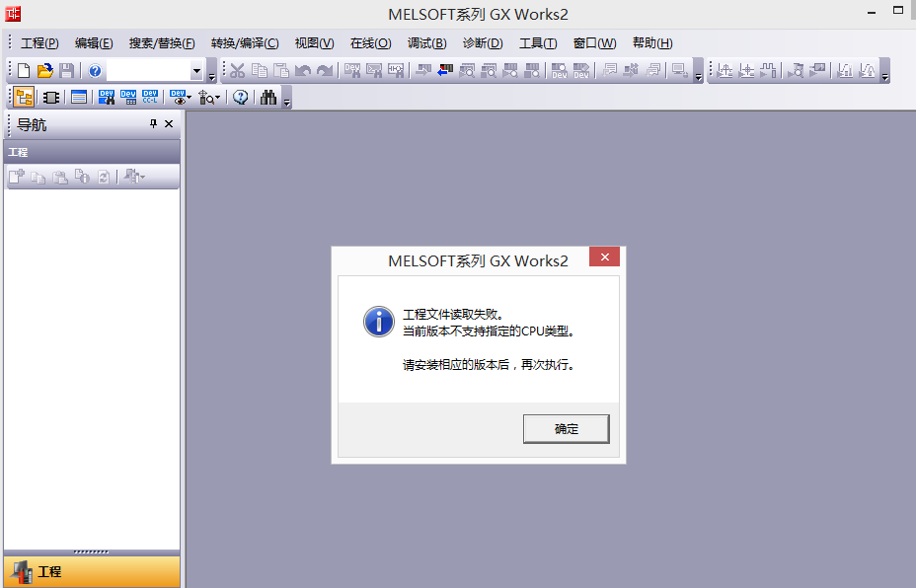Click the Dev CC-L toolbar icon
916x588 pixels.
tap(150, 97)
